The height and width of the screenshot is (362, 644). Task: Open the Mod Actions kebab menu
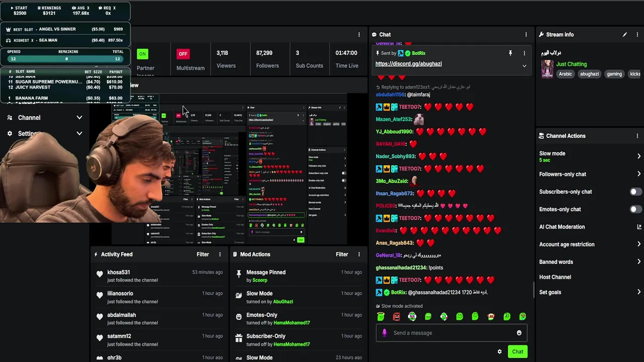click(x=359, y=254)
